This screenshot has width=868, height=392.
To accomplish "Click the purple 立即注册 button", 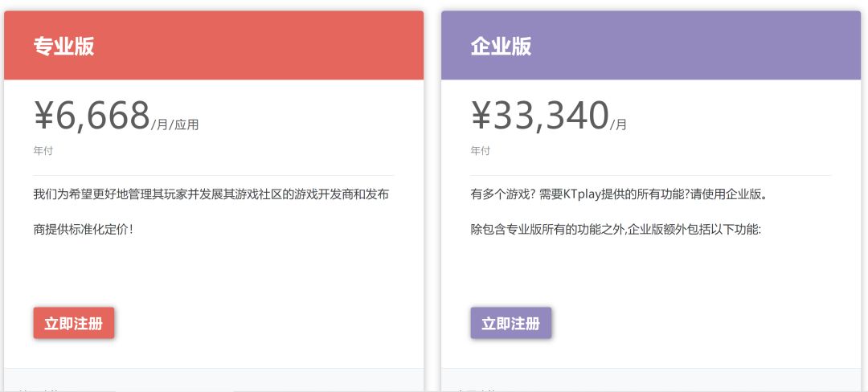I will (511, 324).
